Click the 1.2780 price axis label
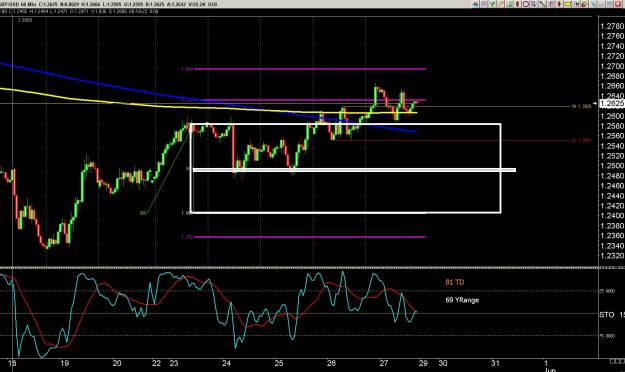Screen dimensions: 625x372 [612, 26]
